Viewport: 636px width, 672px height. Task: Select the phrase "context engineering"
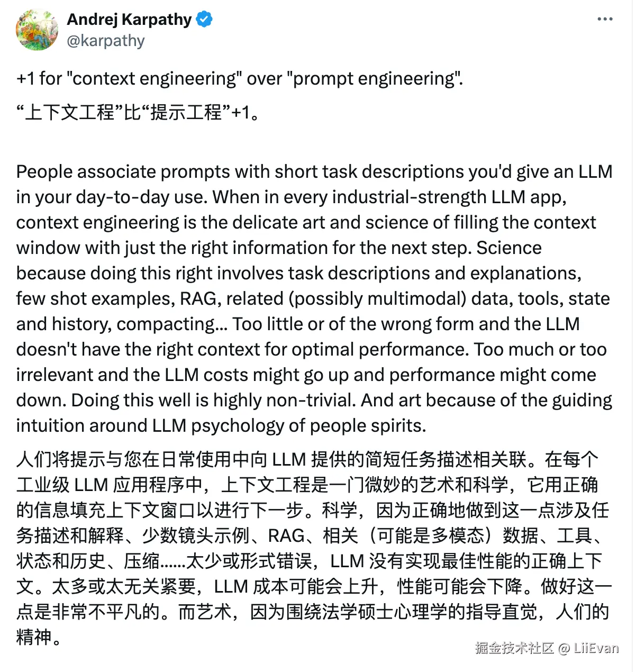[x=156, y=78]
